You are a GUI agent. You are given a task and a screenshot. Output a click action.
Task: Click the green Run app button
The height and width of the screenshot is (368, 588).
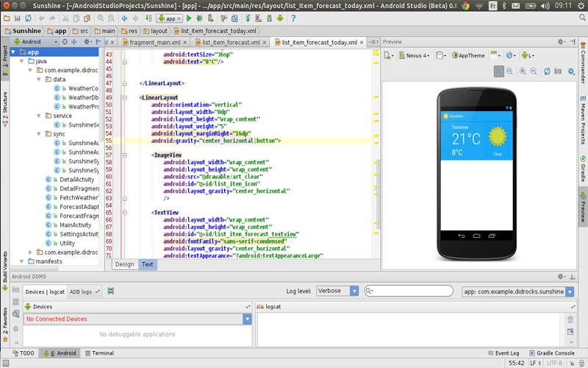pos(189,18)
